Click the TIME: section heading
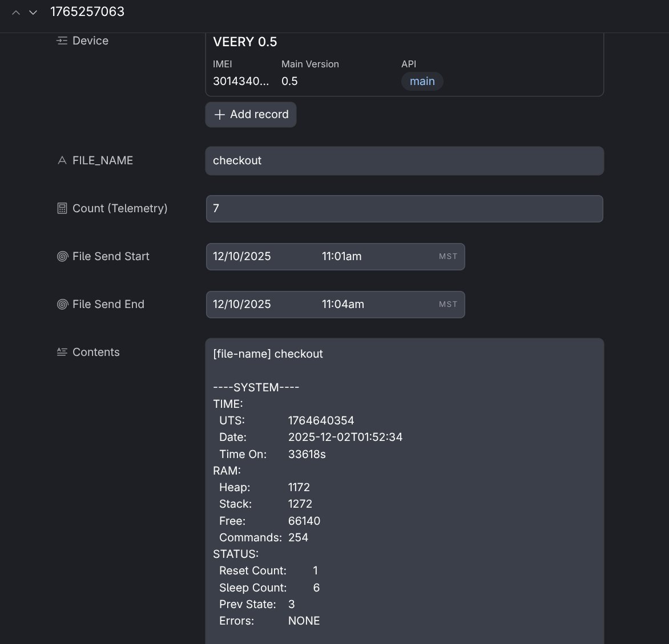Screen dimensions: 669x644 tap(228, 404)
